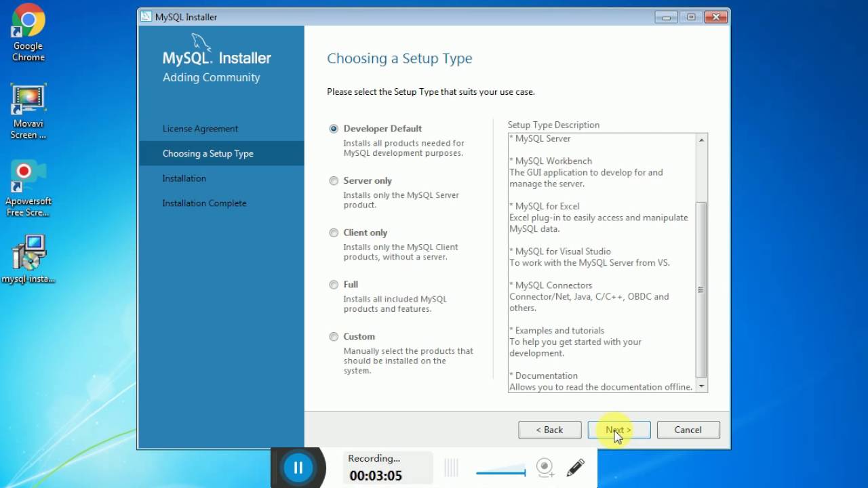Minimize the MySQL Installer window

pos(667,17)
